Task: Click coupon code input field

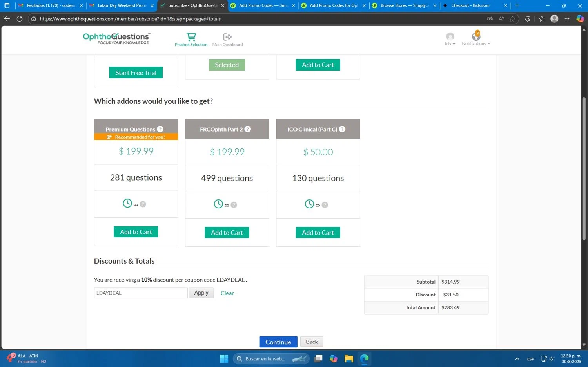Action: pos(141,293)
